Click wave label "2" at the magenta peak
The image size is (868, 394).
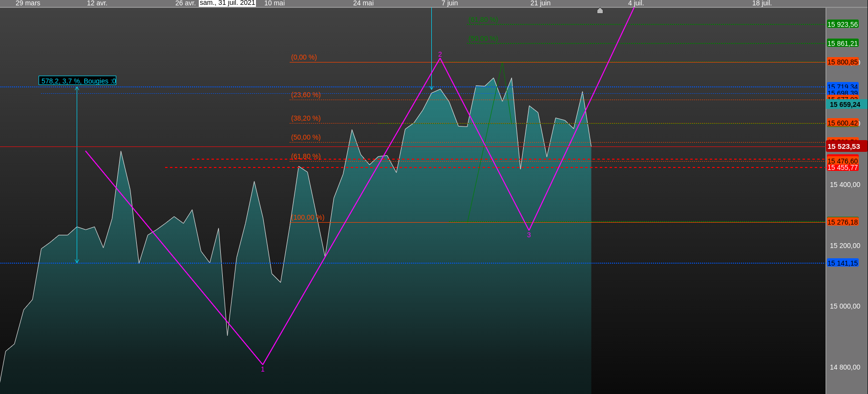(440, 54)
